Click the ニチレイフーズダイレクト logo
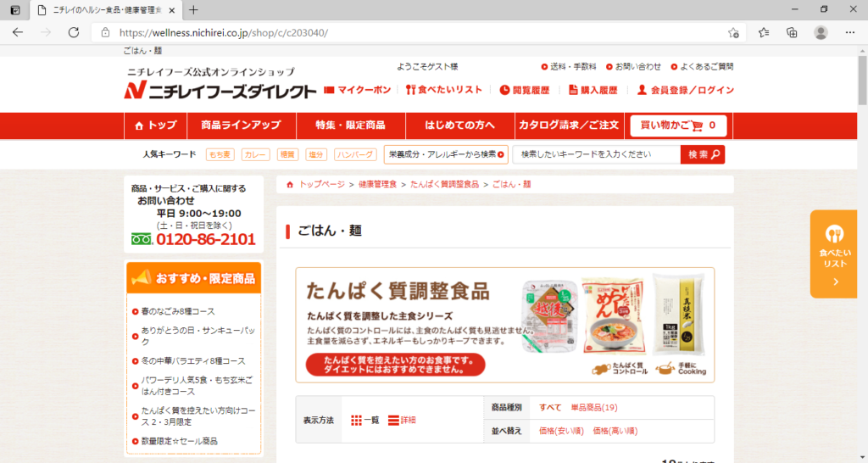This screenshot has width=868, height=463. click(x=220, y=90)
